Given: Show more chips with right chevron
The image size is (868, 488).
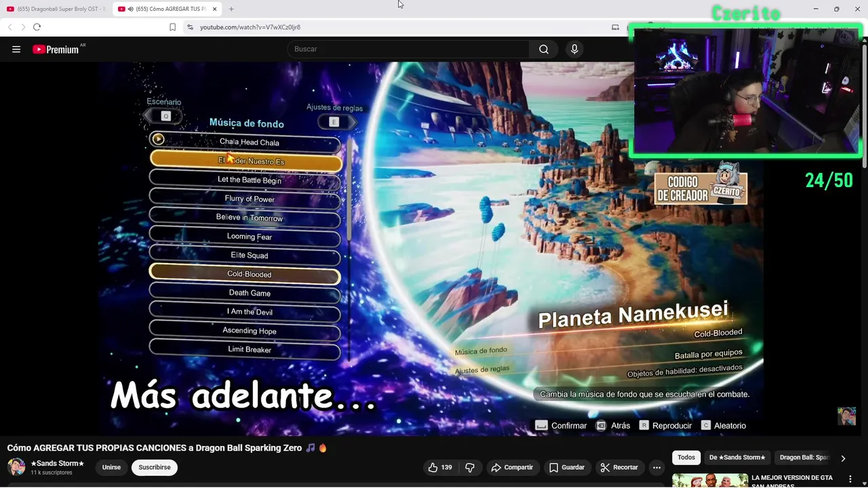Looking at the screenshot, I should pyautogui.click(x=843, y=458).
